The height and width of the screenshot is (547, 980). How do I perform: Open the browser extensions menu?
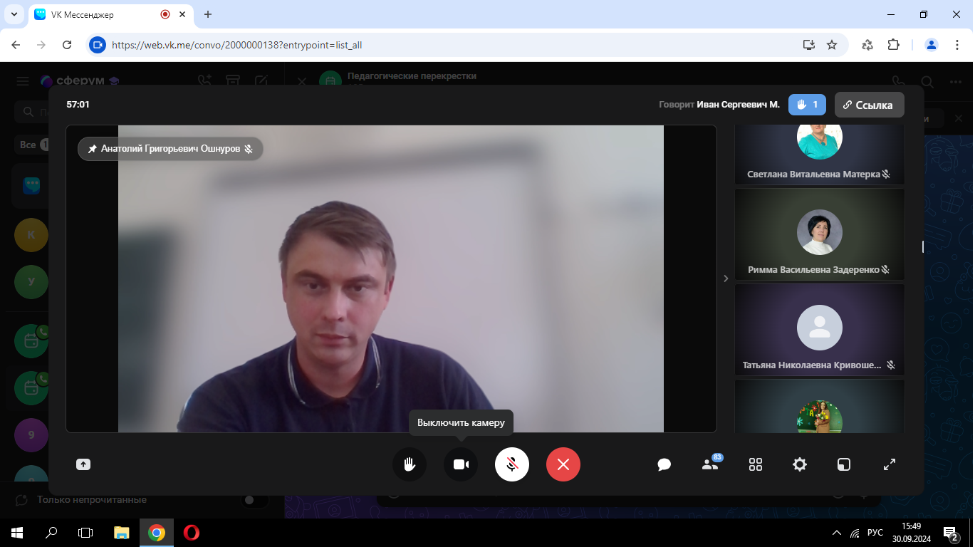click(893, 44)
